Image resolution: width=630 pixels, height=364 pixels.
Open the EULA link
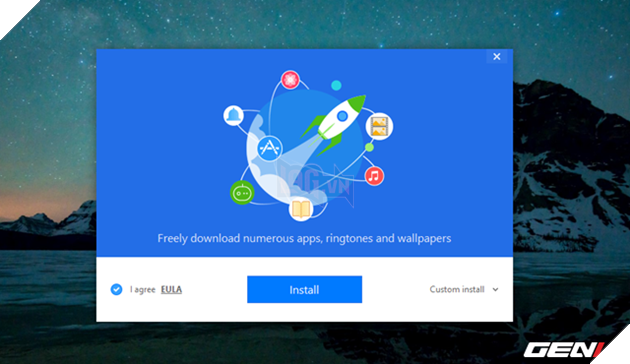point(171,289)
